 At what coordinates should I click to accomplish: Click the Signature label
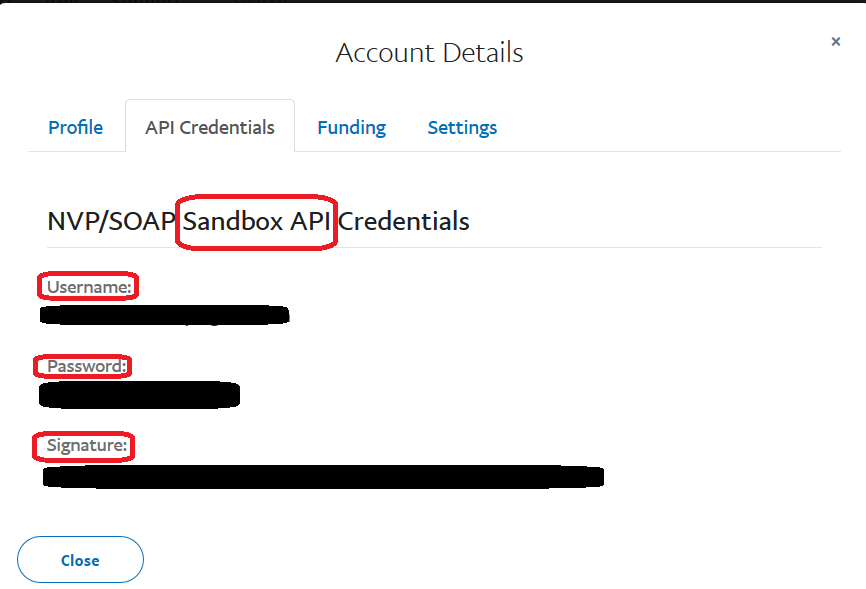(86, 445)
